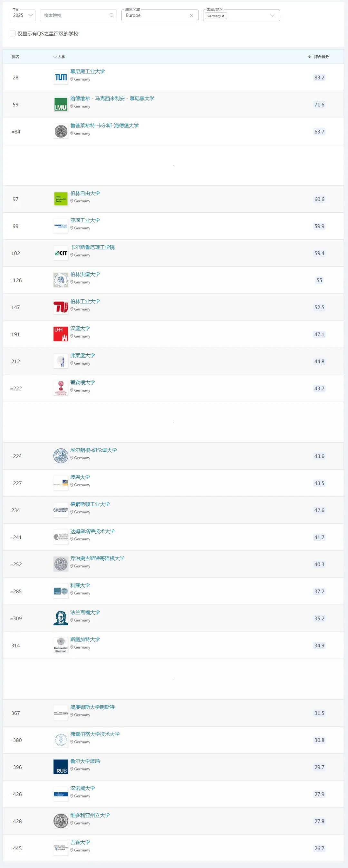Click the TUM university logo
This screenshot has width=348, height=868.
[x=61, y=78]
